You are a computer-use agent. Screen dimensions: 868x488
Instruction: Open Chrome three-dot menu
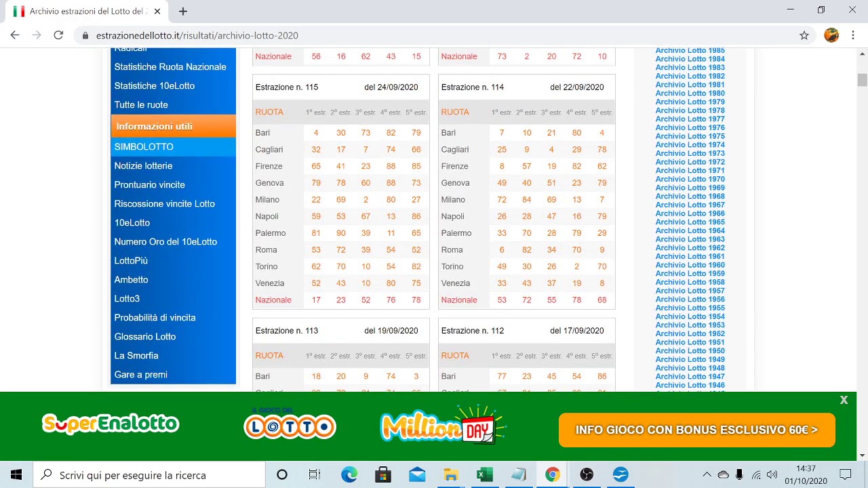click(852, 35)
